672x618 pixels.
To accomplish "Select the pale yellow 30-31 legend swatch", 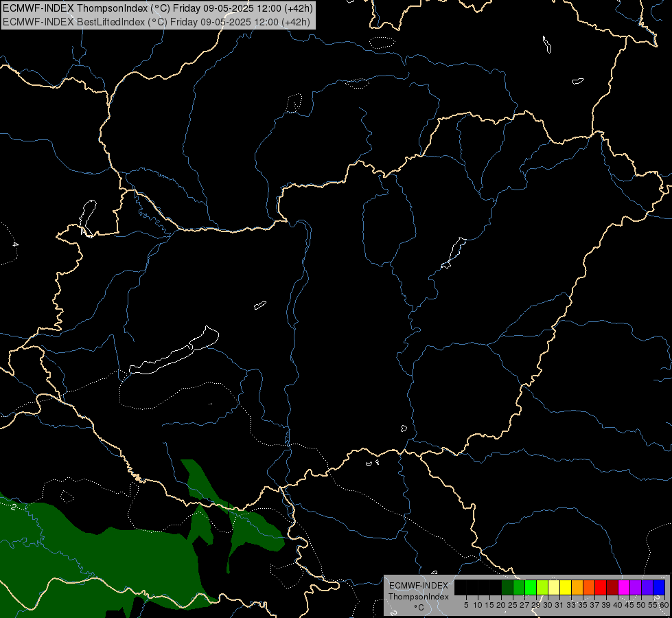I will [554, 587].
